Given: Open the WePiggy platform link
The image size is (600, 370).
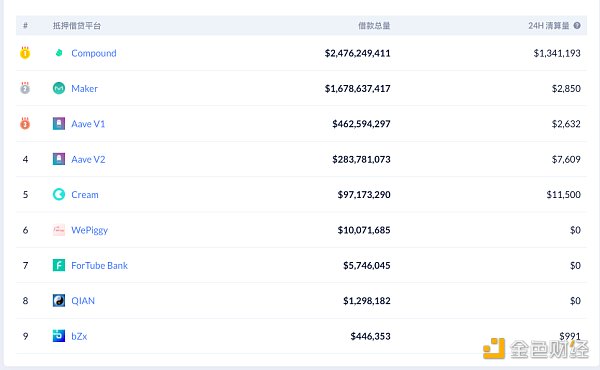Looking at the screenshot, I should point(90,230).
